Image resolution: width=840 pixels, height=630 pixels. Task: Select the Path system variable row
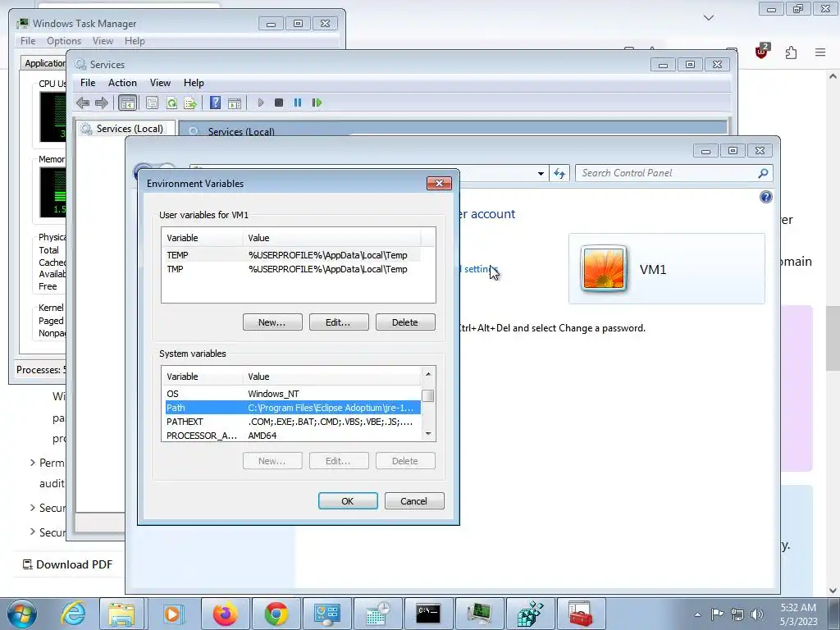point(293,408)
